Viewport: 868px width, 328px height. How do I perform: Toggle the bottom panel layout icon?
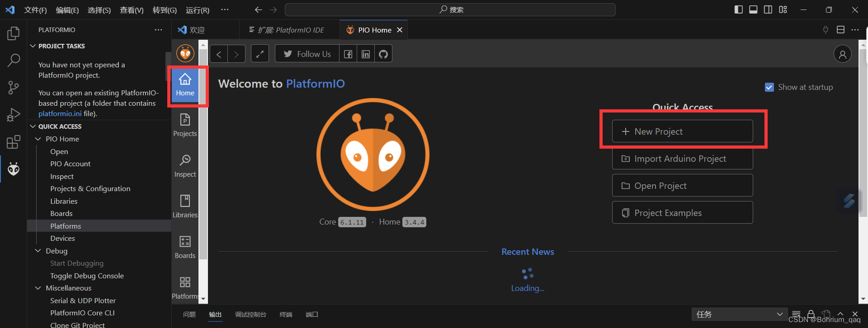753,9
